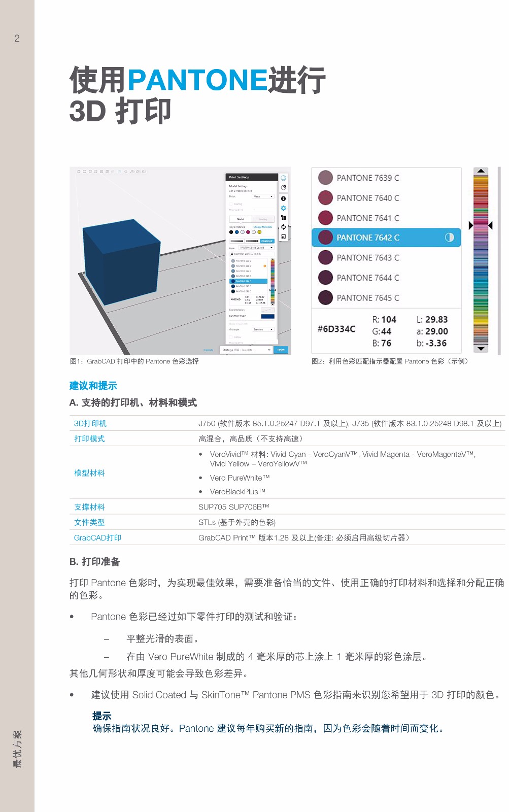
Task: Click the Change Materials link
Action: pos(263,227)
